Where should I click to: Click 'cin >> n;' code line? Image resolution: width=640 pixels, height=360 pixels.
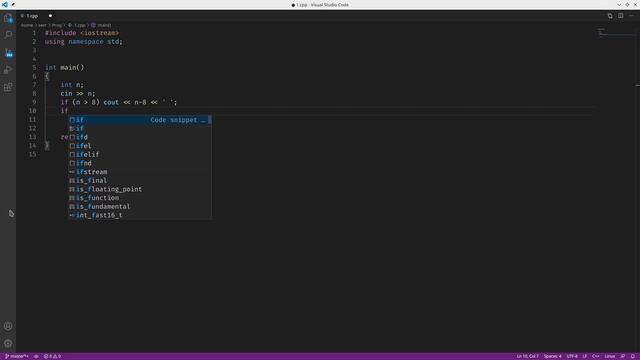[x=78, y=93]
